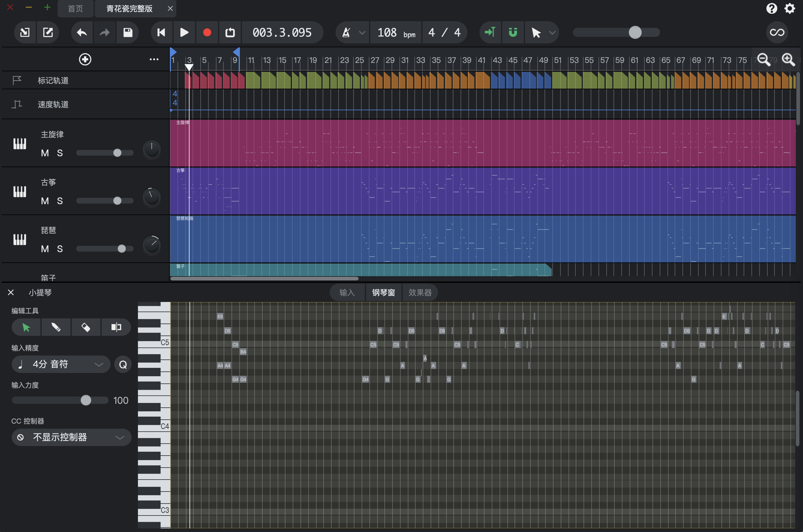Switch to the 效果器 tab
This screenshot has width=803, height=532.
[x=420, y=292]
